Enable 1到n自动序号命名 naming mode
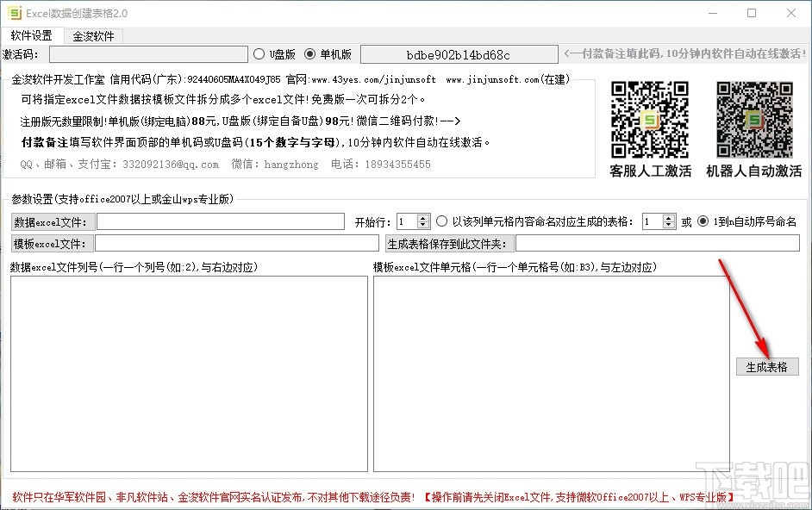 click(x=703, y=221)
